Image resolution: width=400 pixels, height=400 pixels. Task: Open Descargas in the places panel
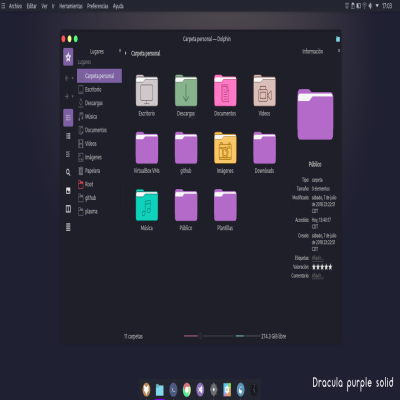(x=99, y=103)
